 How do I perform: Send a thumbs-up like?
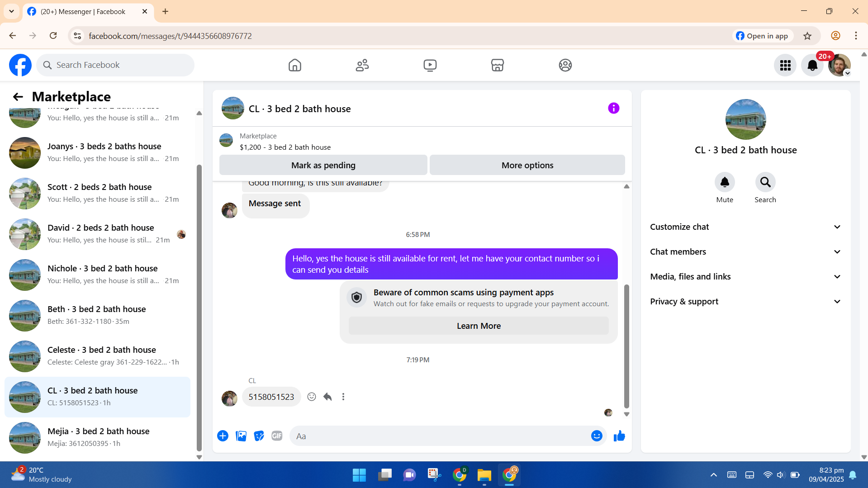pos(619,436)
